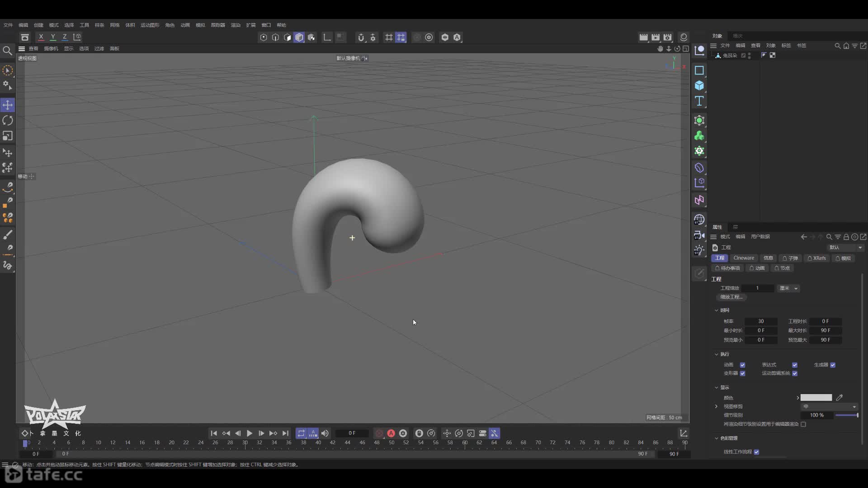Open timeline dope sheet icon
Screen dimensions: 868x488
click(x=684, y=433)
